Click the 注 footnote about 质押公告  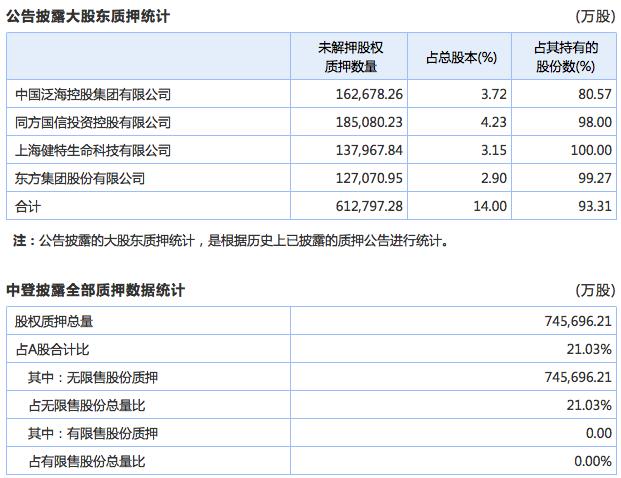(231, 241)
